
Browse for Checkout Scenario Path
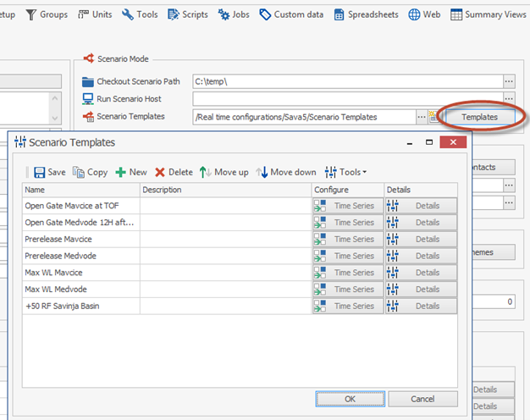pyautogui.click(x=509, y=81)
